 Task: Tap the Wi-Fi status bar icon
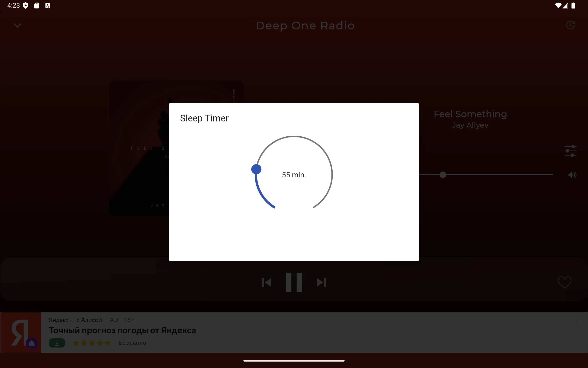[558, 6]
